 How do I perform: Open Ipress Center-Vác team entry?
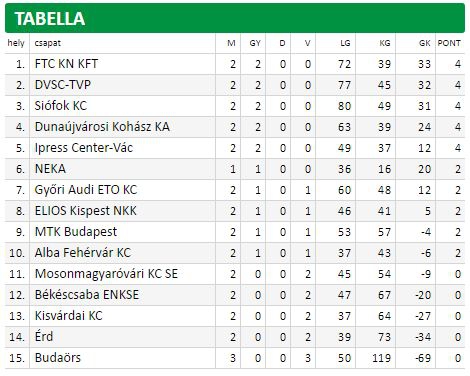coord(84,148)
